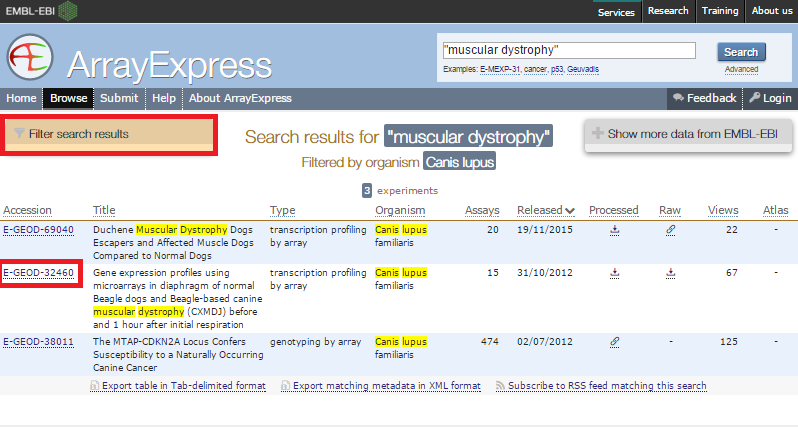Click release date 31/10/2012
The width and height of the screenshot is (798, 427).
545,273
